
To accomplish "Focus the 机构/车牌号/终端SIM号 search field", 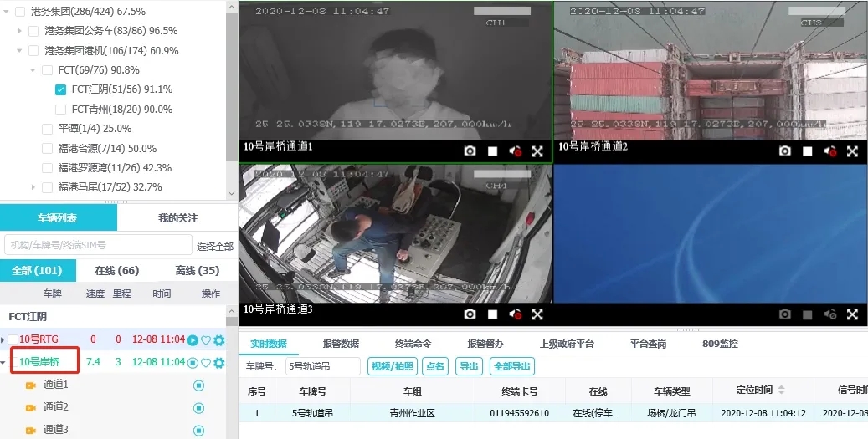I will (98, 245).
